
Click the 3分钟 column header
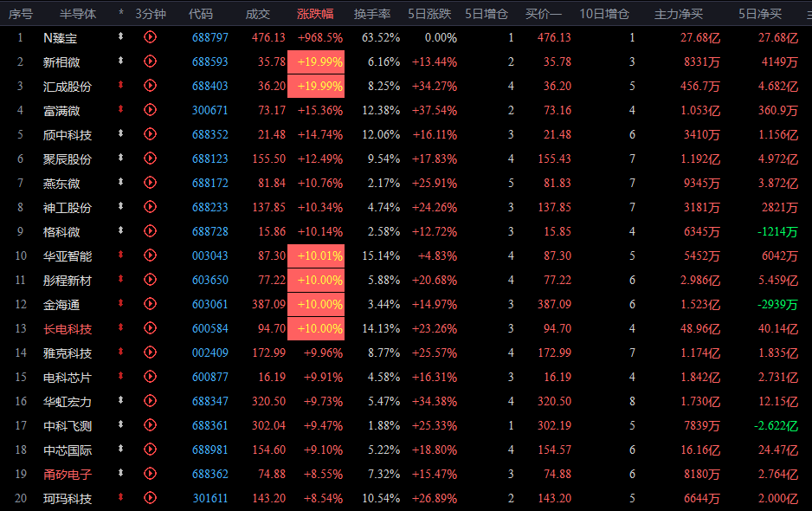pos(151,14)
